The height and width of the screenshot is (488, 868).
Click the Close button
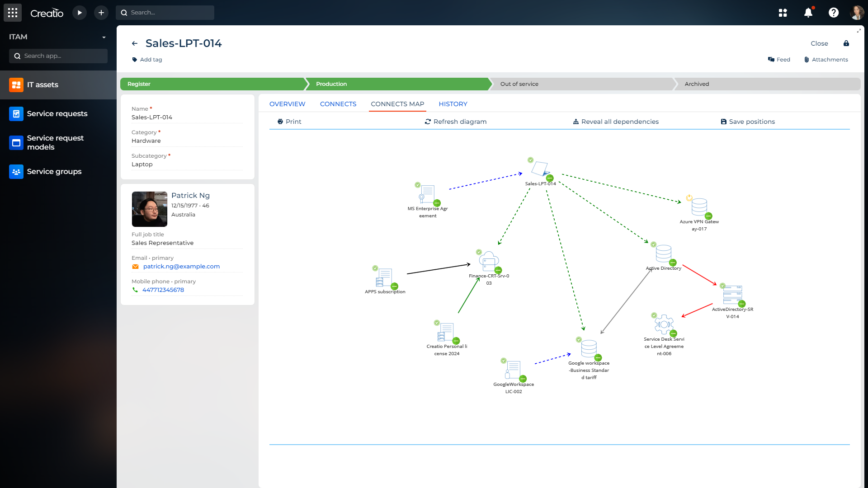[819, 44]
